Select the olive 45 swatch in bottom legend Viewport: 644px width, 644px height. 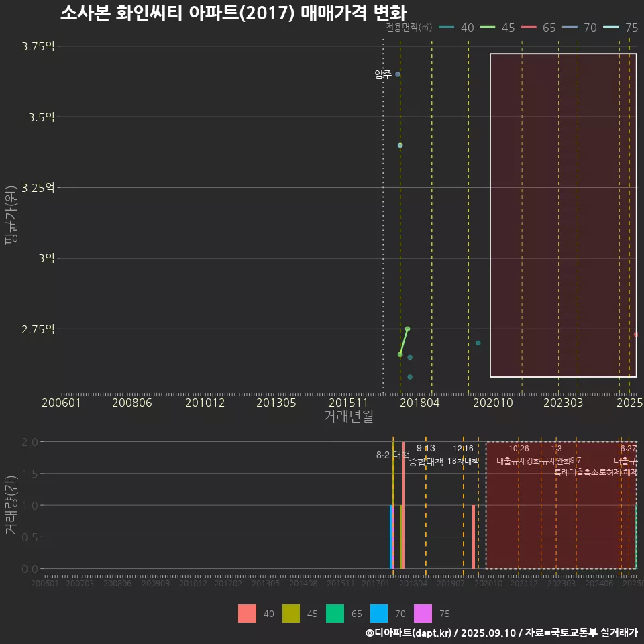[291, 614]
